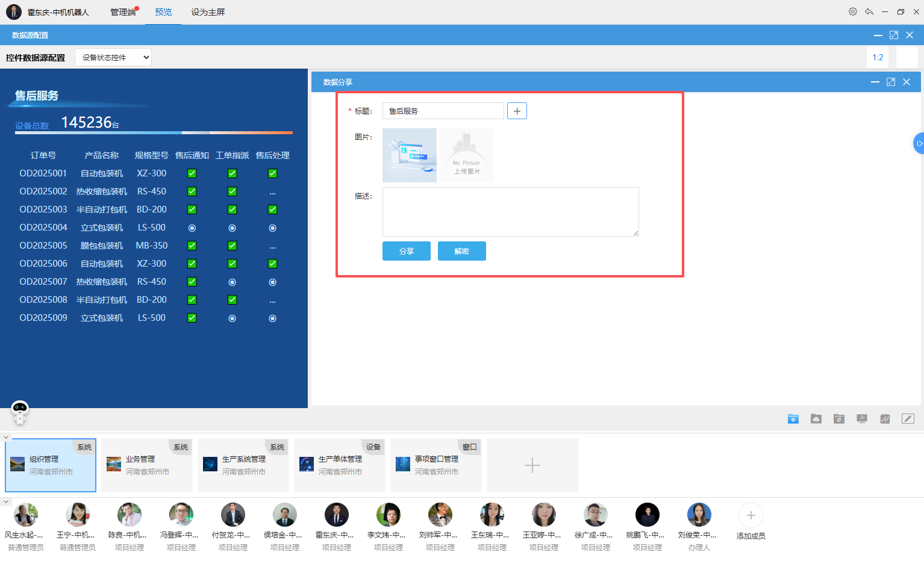The height and width of the screenshot is (561, 924).
Task: Switch to the 管理端 tab
Action: (123, 12)
